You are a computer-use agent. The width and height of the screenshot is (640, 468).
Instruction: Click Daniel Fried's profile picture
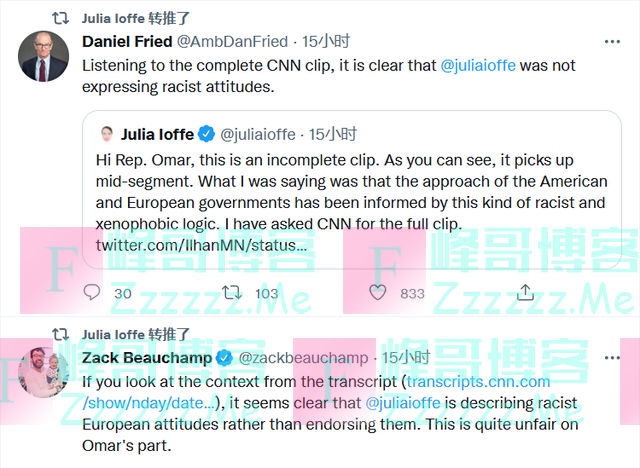pos(43,57)
